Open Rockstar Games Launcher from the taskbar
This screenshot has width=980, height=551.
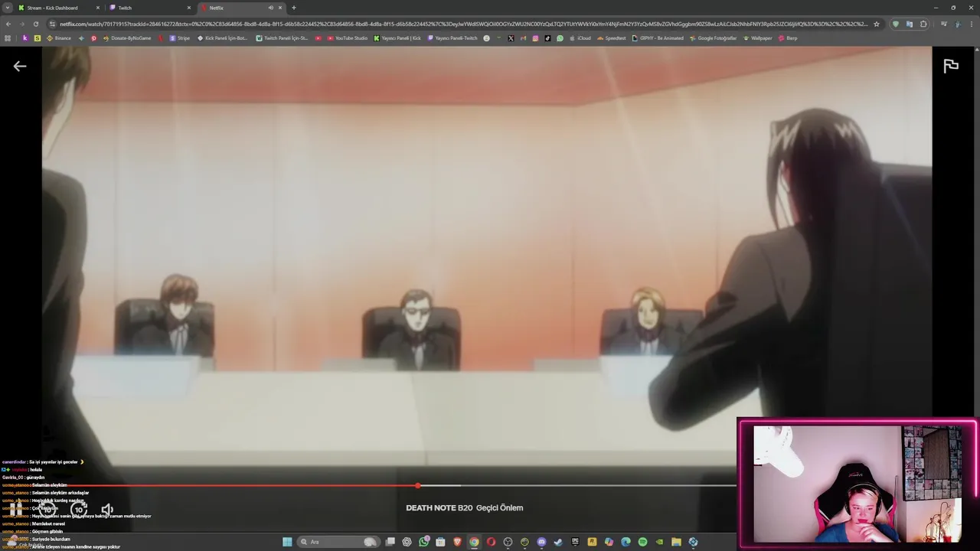tap(592, 542)
